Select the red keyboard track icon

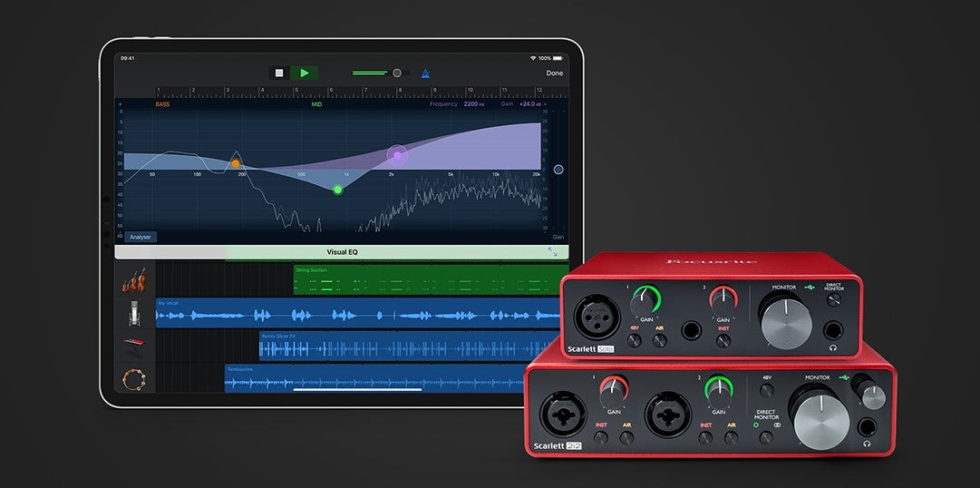[x=135, y=346]
